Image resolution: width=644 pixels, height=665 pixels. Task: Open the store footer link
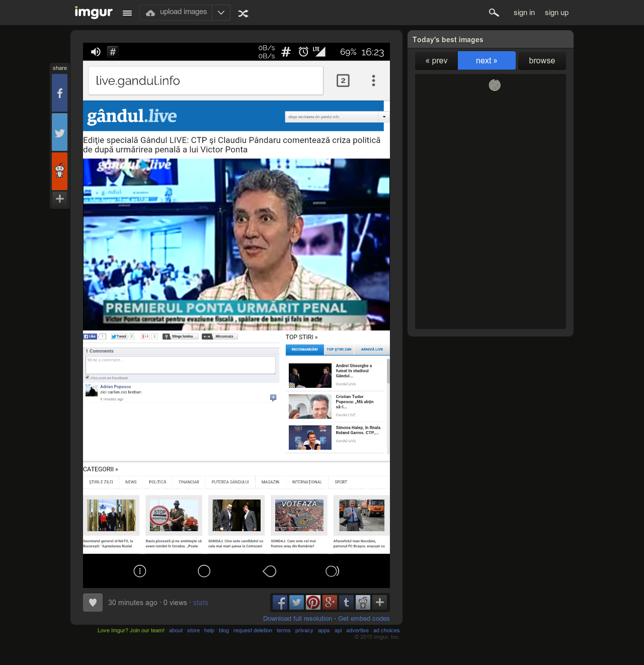193,630
